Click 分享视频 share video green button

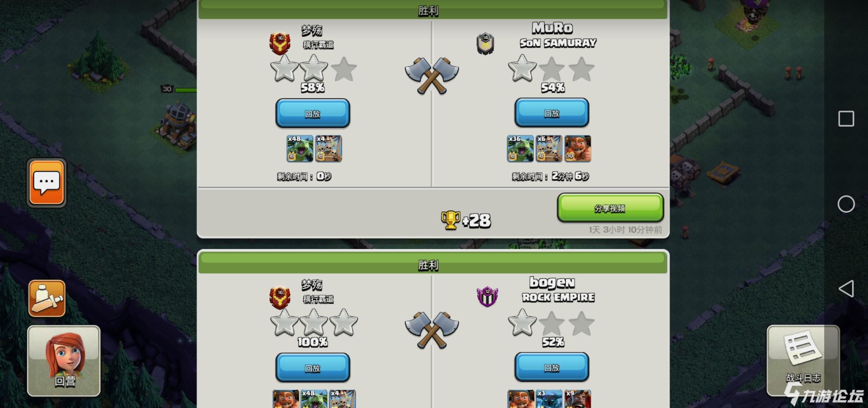coord(610,208)
